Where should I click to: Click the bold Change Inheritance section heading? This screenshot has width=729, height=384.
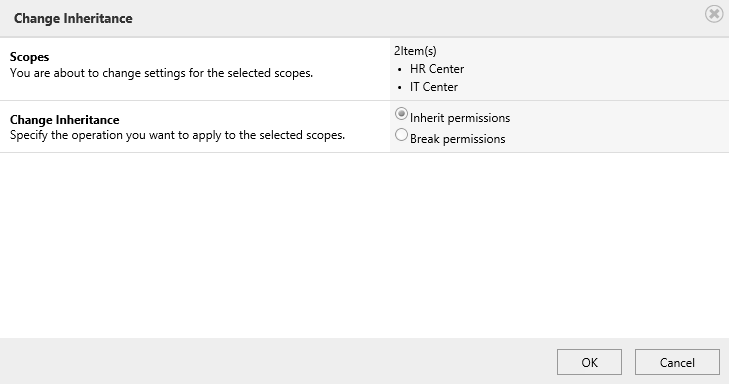click(65, 119)
